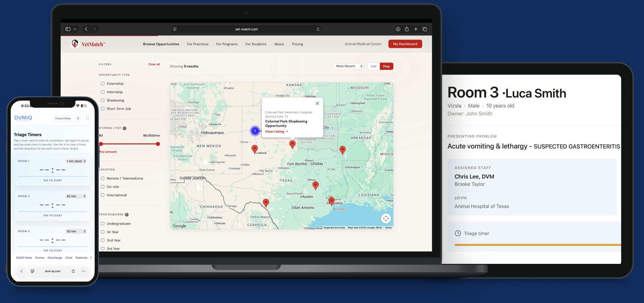Image resolution: width=644 pixels, height=303 pixels.
Task: Go forward in the laptop browser
Action: [x=95, y=29]
